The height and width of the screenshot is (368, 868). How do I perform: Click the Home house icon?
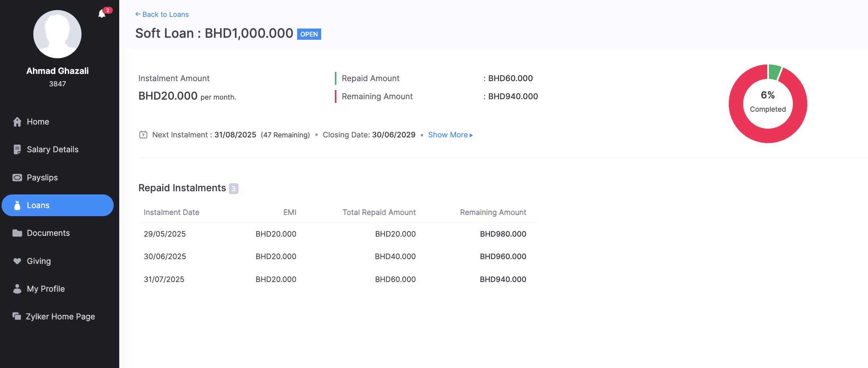(x=17, y=122)
